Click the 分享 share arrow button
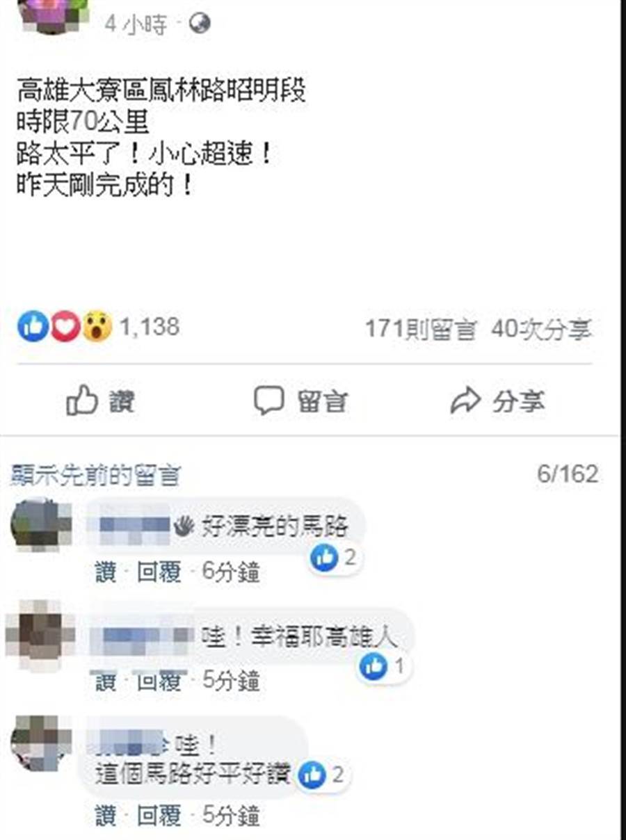626x840 pixels. click(497, 401)
